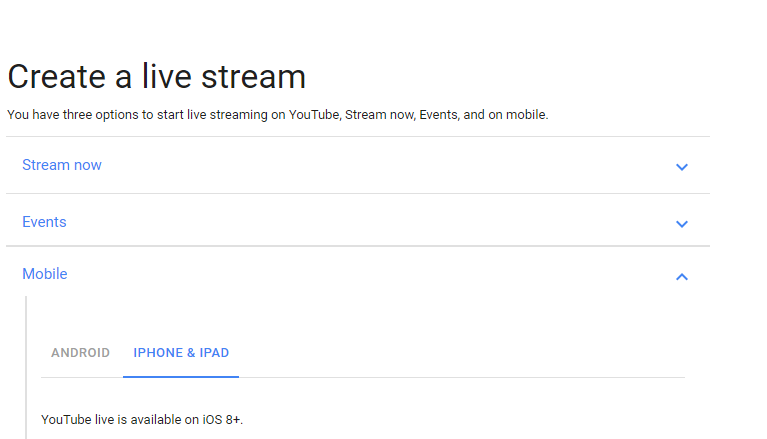767x439 pixels.
Task: Select the iPhone & iPad tab
Action: (x=181, y=353)
